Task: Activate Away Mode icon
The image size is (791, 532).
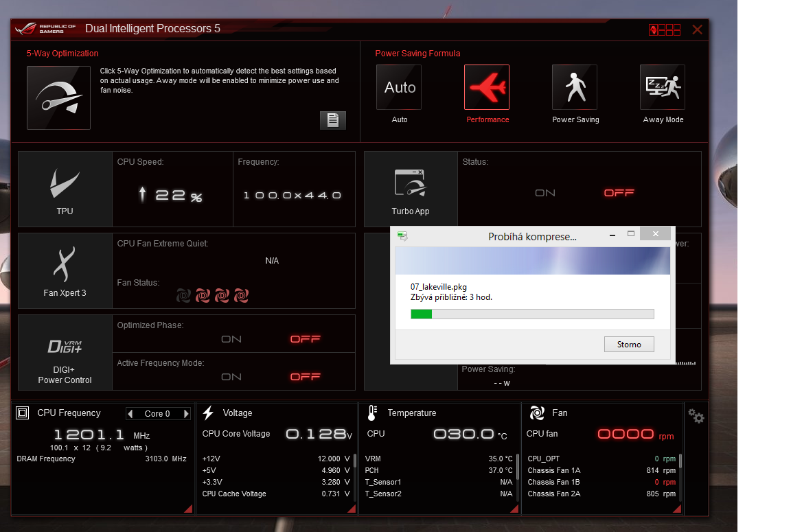Action: 662,88
